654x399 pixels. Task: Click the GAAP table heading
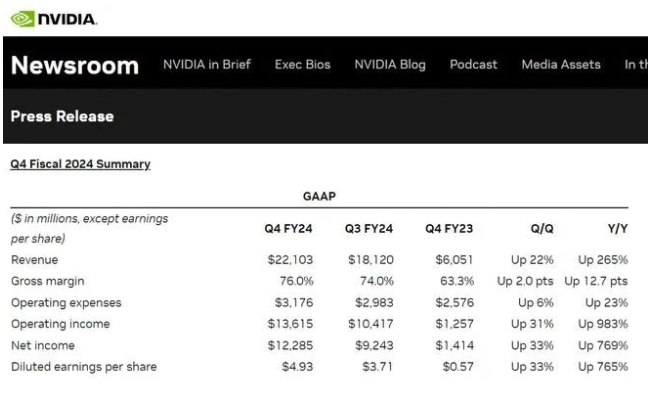pyautogui.click(x=319, y=196)
